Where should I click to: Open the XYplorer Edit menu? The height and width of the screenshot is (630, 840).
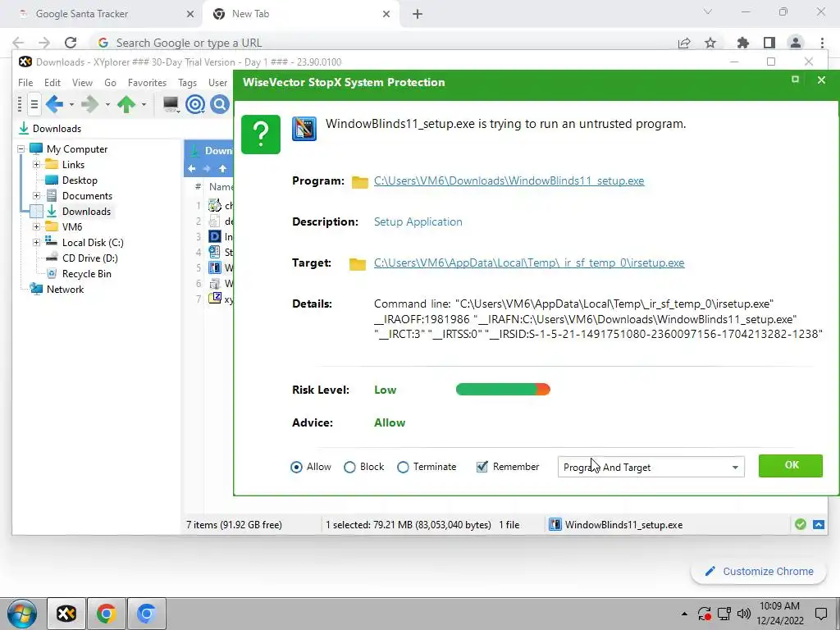pyautogui.click(x=52, y=83)
